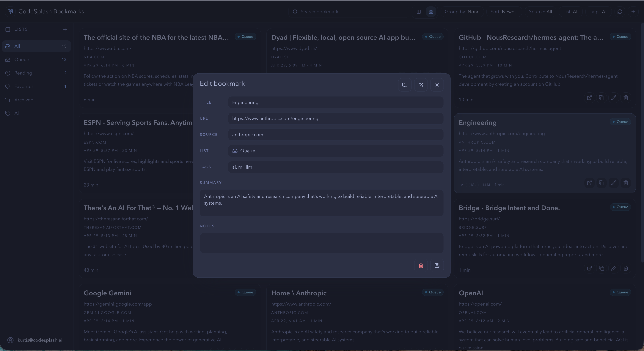Copy link of hermes-agent card
This screenshot has height=351, width=644.
click(601, 98)
